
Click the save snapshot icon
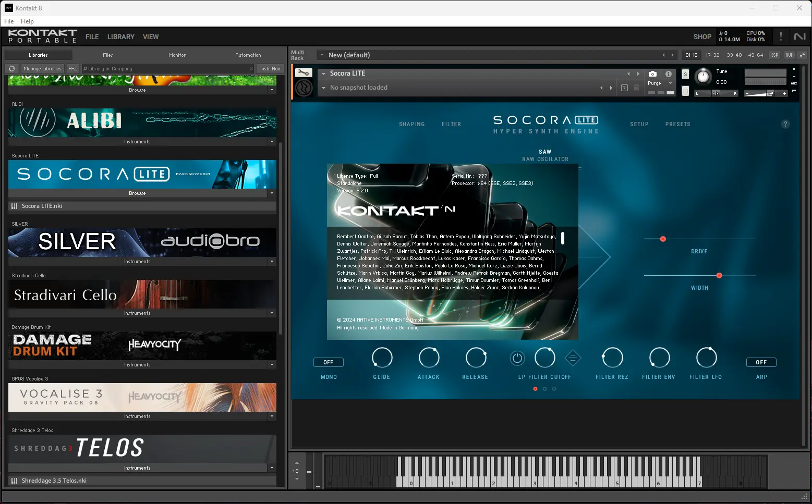pyautogui.click(x=624, y=88)
